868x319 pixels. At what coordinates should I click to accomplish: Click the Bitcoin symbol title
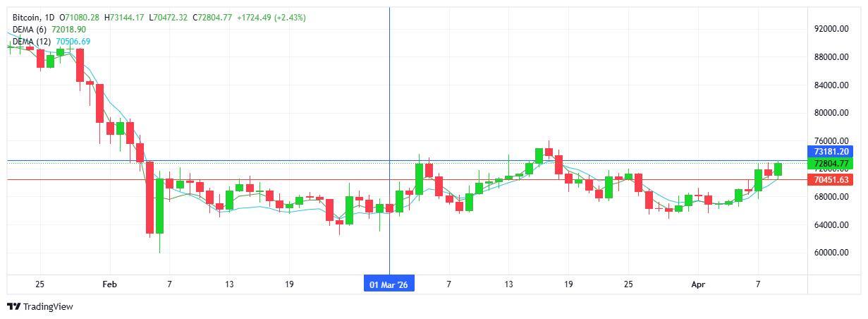(x=28, y=17)
